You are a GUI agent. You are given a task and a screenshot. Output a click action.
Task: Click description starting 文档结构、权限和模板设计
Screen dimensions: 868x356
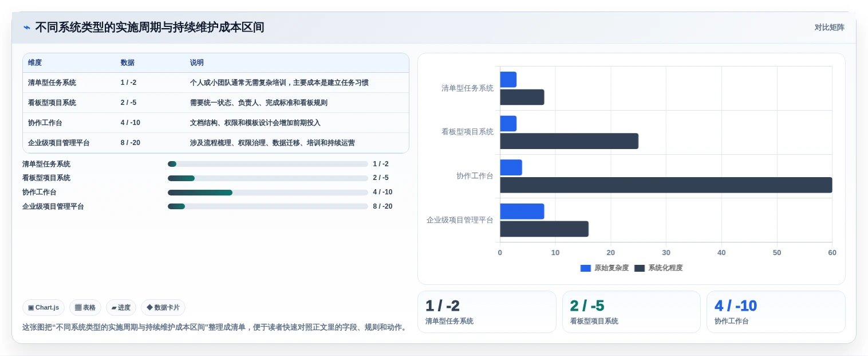tap(255, 123)
